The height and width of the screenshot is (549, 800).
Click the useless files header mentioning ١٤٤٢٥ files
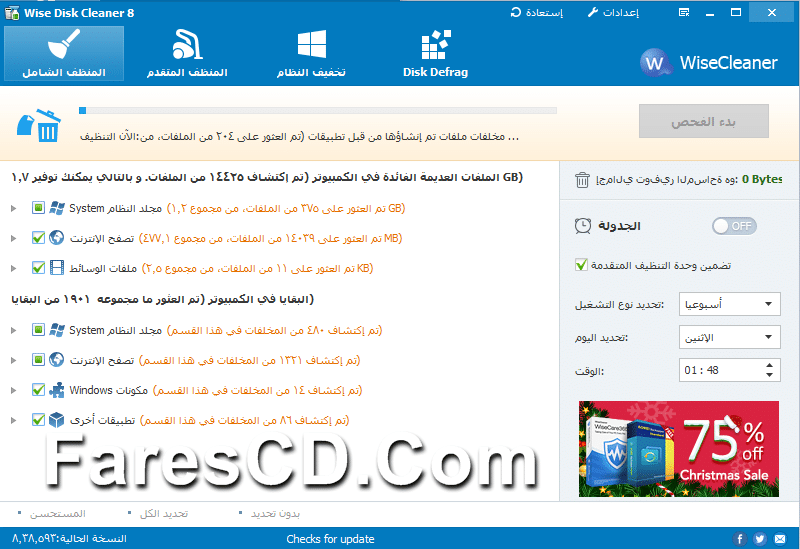click(267, 177)
